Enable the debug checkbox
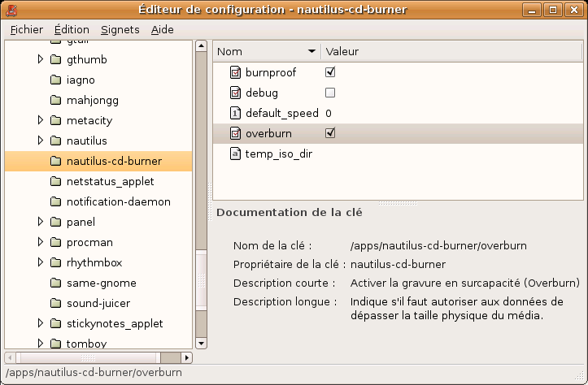588x385 pixels. [330, 93]
